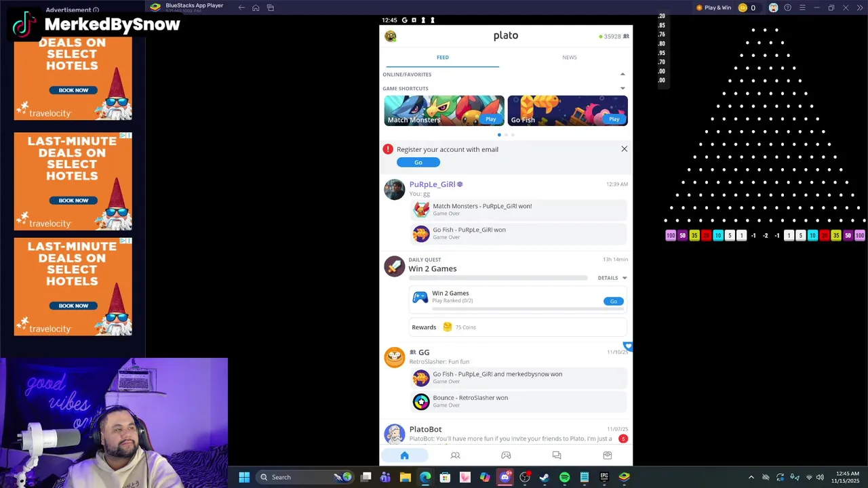This screenshot has width=868, height=488.
Task: Launch Epic Games from the taskbar
Action: click(x=604, y=477)
